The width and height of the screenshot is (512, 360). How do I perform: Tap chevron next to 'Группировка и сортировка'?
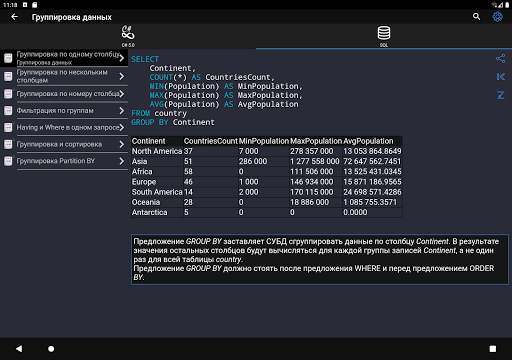(x=122, y=144)
